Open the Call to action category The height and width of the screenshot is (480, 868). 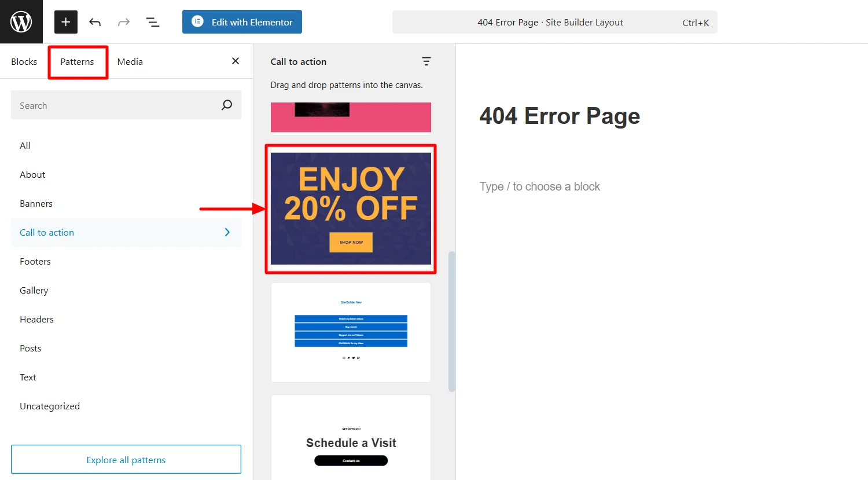[x=126, y=232]
